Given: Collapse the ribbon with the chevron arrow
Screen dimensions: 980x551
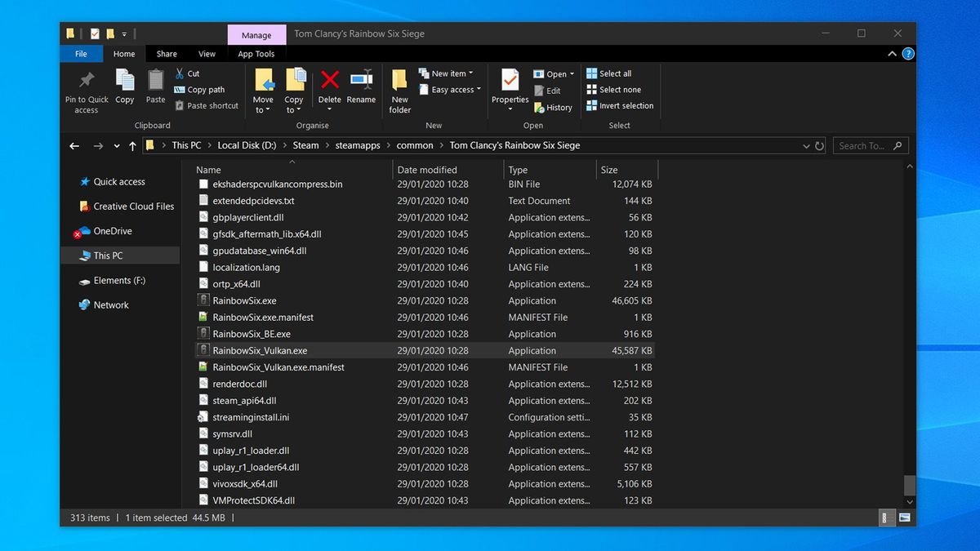Looking at the screenshot, I should click(x=892, y=53).
